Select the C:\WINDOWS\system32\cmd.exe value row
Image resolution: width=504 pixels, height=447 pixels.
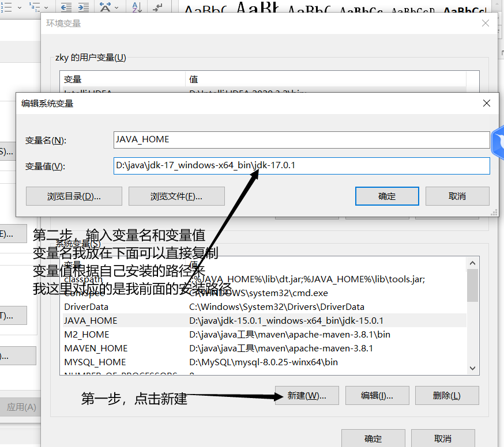[259, 293]
